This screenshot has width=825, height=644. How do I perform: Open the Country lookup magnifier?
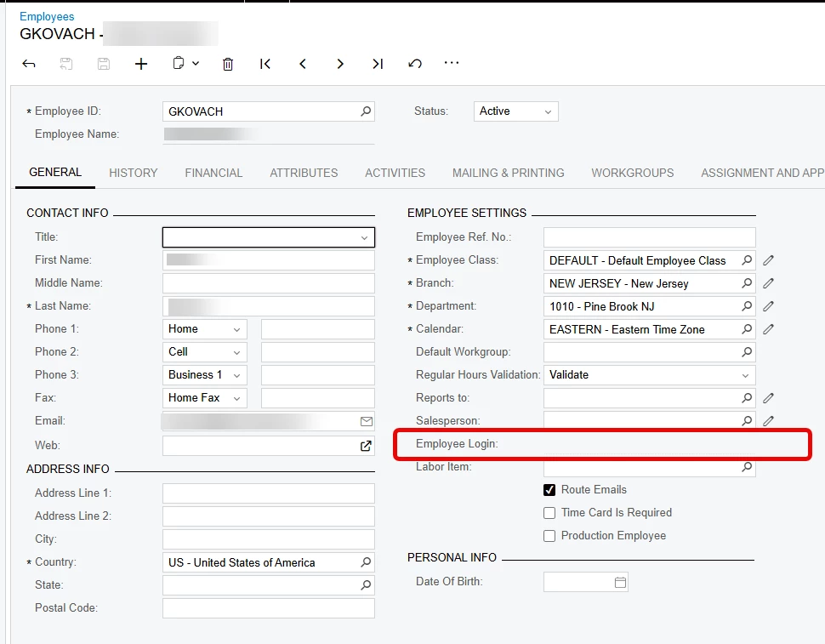point(366,562)
